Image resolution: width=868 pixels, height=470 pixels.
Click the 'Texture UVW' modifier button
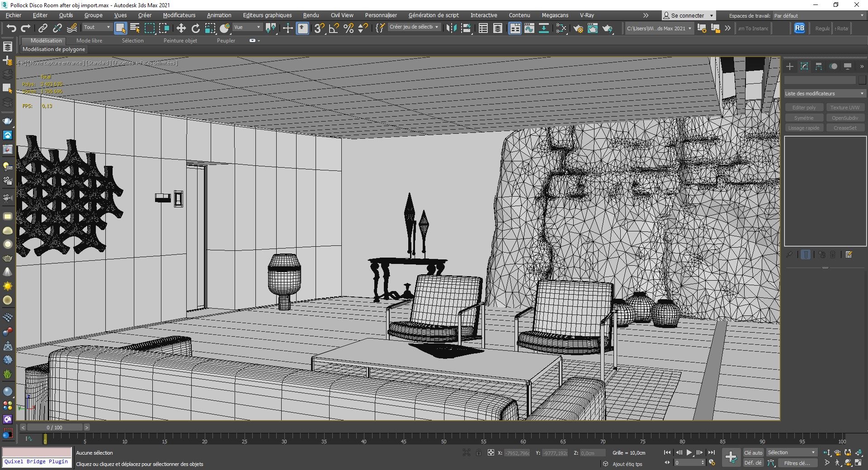click(x=845, y=108)
